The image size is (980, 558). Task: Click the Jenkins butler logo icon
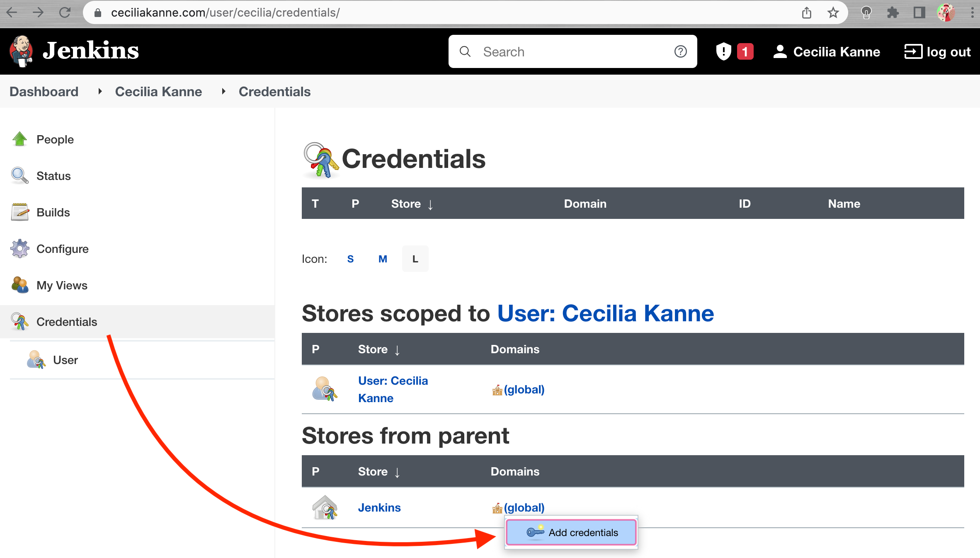pyautogui.click(x=21, y=51)
